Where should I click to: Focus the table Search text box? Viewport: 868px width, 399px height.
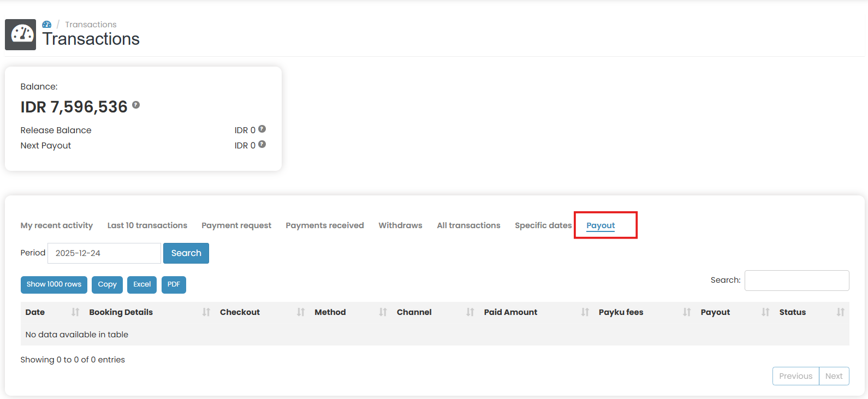pos(797,281)
